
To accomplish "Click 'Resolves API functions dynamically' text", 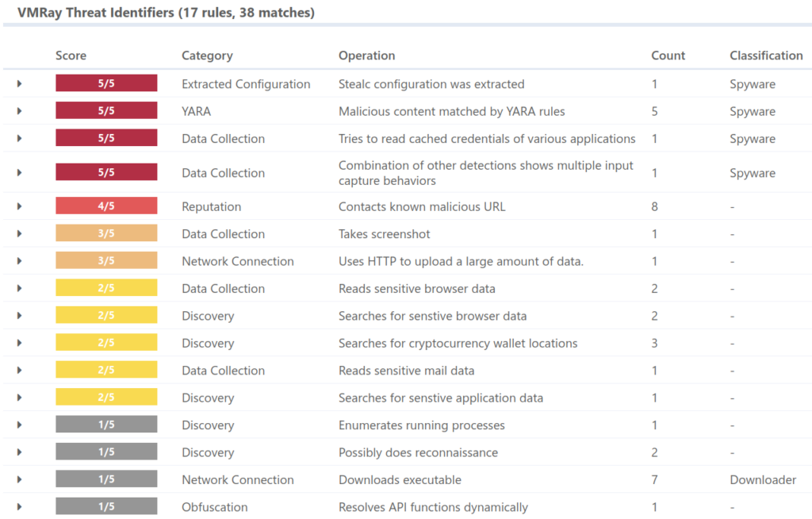I will point(433,507).
